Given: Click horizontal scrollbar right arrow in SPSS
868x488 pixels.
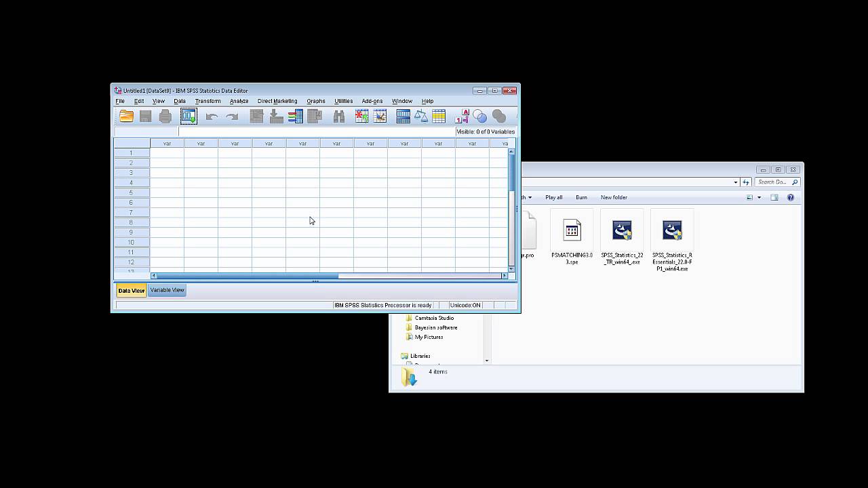Looking at the screenshot, I should (x=504, y=276).
